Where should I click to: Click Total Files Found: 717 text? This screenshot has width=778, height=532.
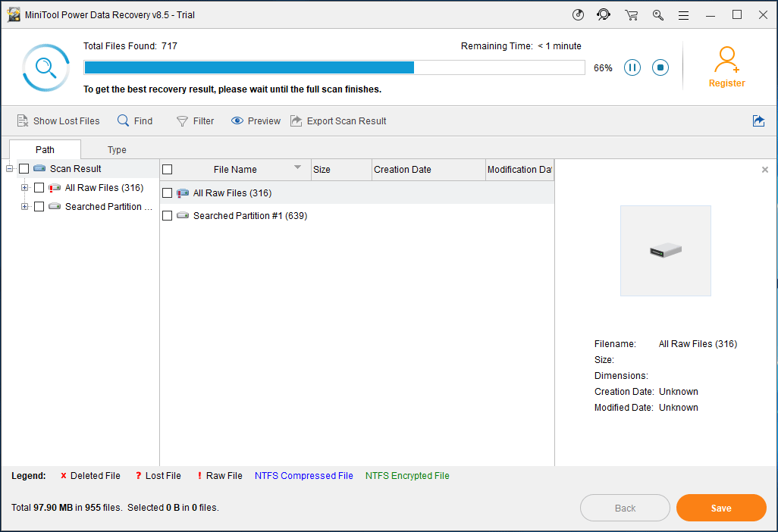pos(130,46)
